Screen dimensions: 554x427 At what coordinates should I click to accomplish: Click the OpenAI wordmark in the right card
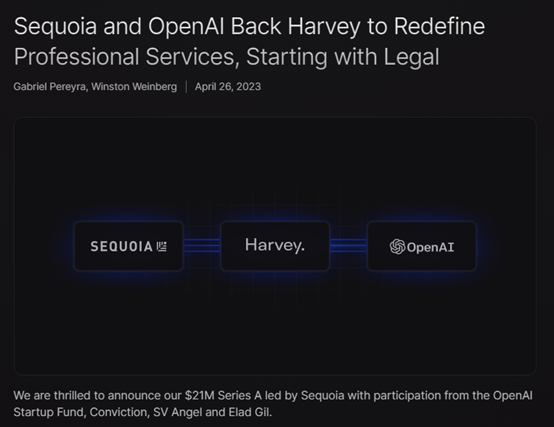click(x=430, y=247)
